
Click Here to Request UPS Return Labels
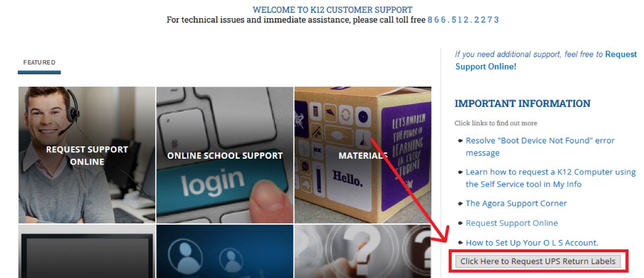click(x=538, y=261)
